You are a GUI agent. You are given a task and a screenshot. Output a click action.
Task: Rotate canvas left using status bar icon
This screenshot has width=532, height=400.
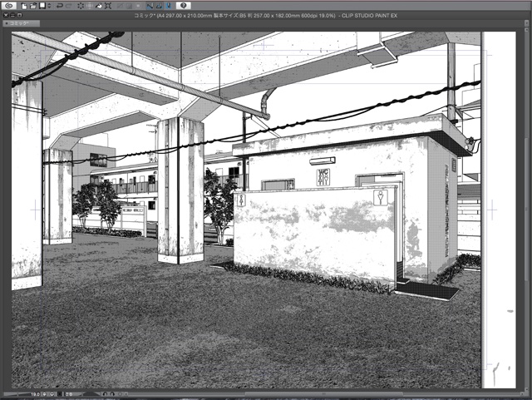[x=106, y=394]
